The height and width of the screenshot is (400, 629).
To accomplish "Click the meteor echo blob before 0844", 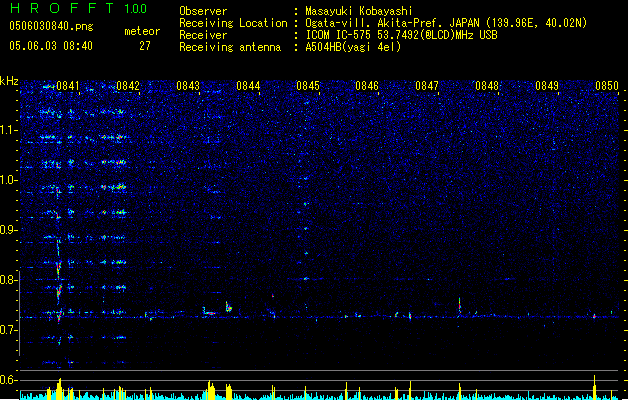I will [x=228, y=307].
